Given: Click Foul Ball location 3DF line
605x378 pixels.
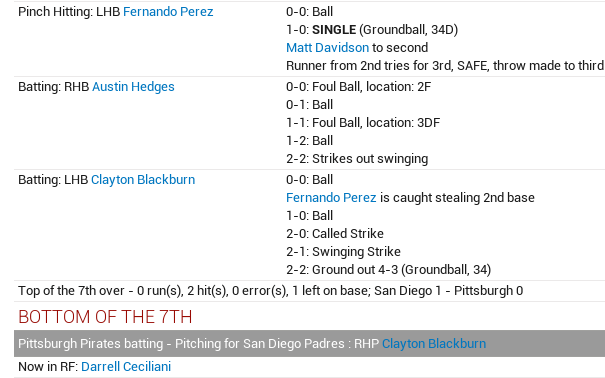Looking at the screenshot, I should [x=363, y=123].
